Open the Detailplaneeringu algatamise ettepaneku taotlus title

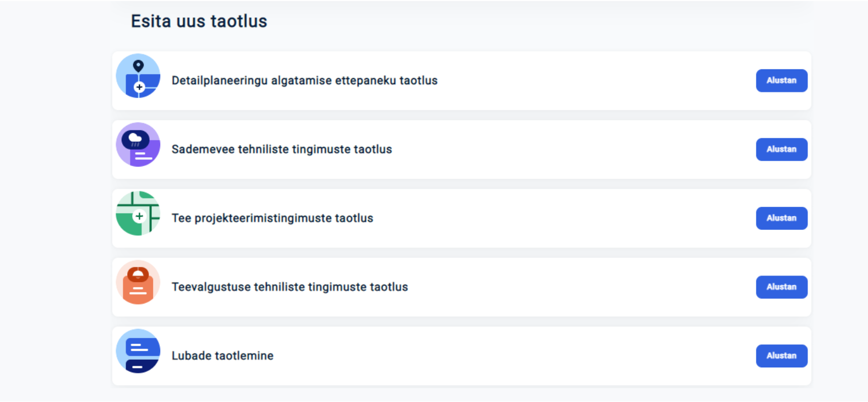click(x=304, y=80)
